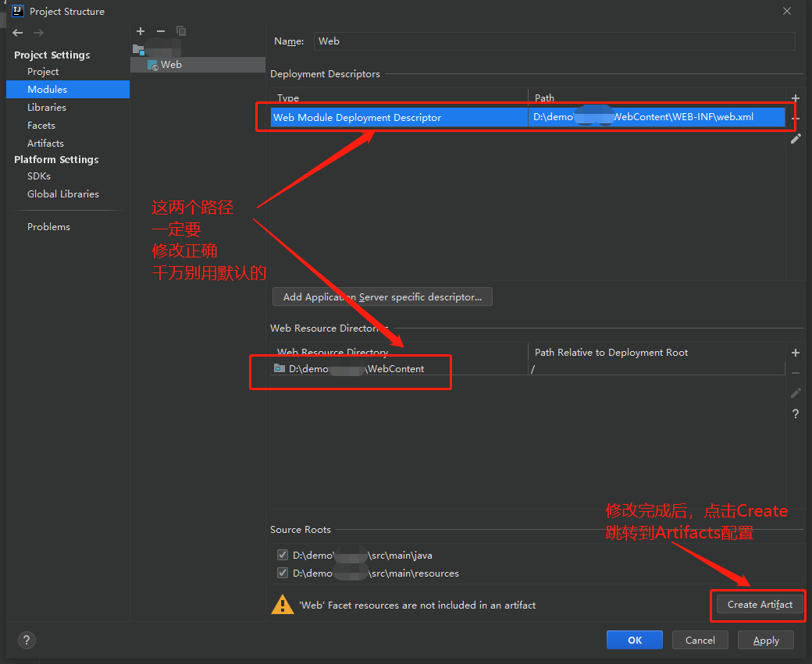Click the '/' deployment root path cell
Screen dimensions: 812x664
pyautogui.click(x=657, y=368)
